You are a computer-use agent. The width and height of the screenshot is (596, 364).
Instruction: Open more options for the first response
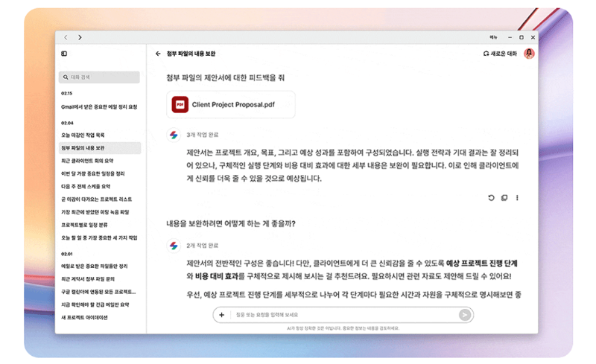517,197
